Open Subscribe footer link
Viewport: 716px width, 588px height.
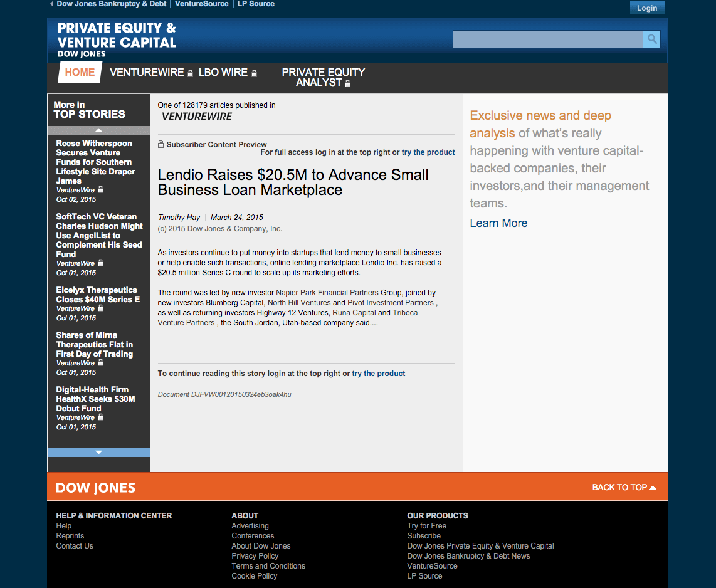point(424,536)
